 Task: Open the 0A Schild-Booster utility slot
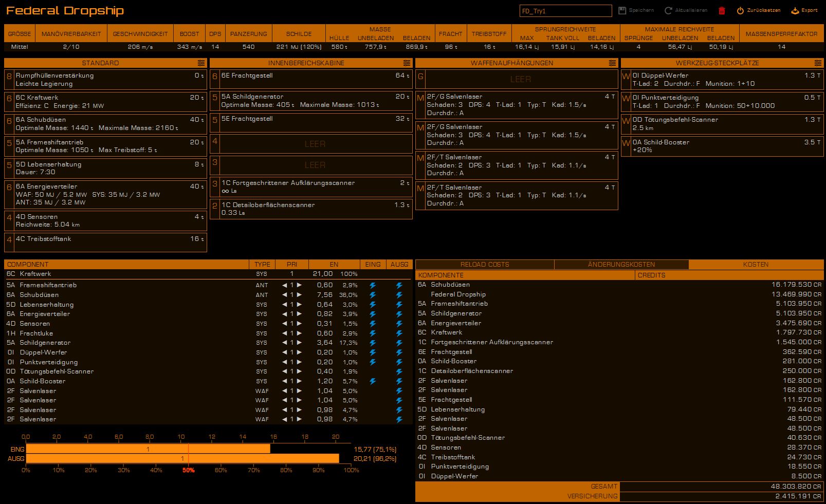722,146
